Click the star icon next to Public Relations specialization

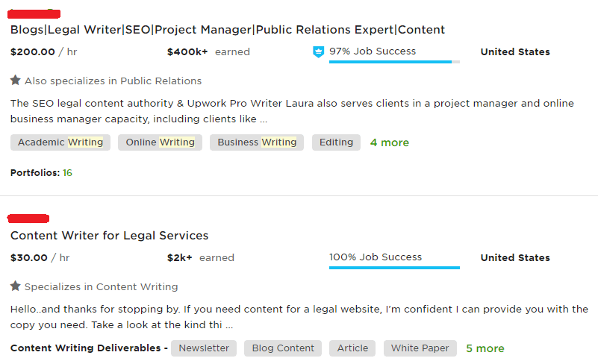(15, 81)
